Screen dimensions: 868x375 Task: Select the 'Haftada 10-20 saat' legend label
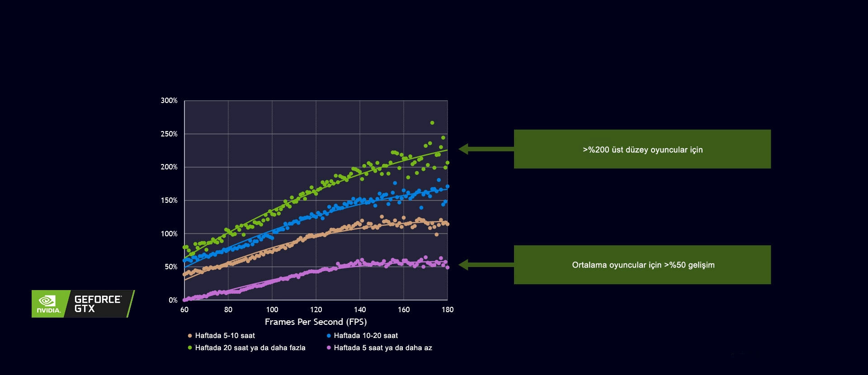(366, 336)
